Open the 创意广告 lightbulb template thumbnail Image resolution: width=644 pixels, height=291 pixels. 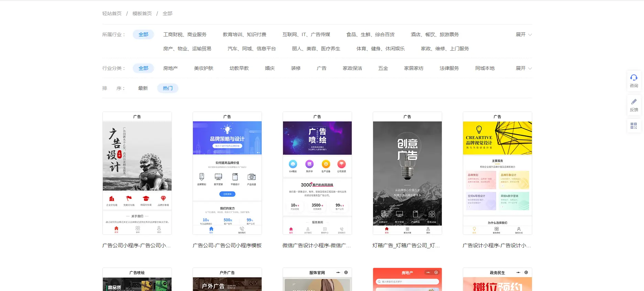407,173
